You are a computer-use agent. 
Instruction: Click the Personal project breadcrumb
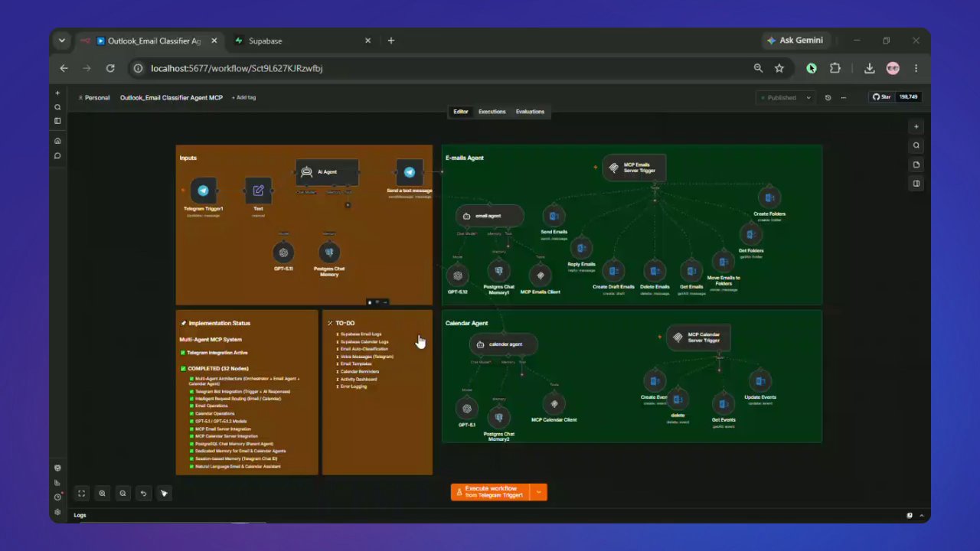point(94,98)
